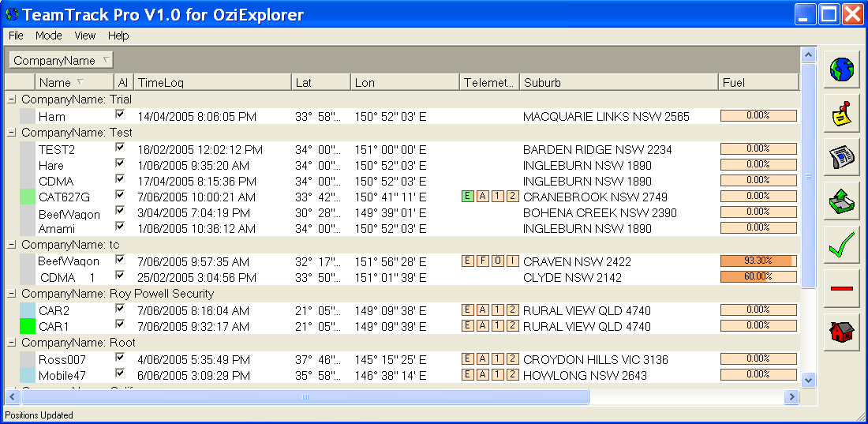Viewport: 868px width, 424px height.
Task: Click the CompanyName grouping header button
Action: coord(61,61)
